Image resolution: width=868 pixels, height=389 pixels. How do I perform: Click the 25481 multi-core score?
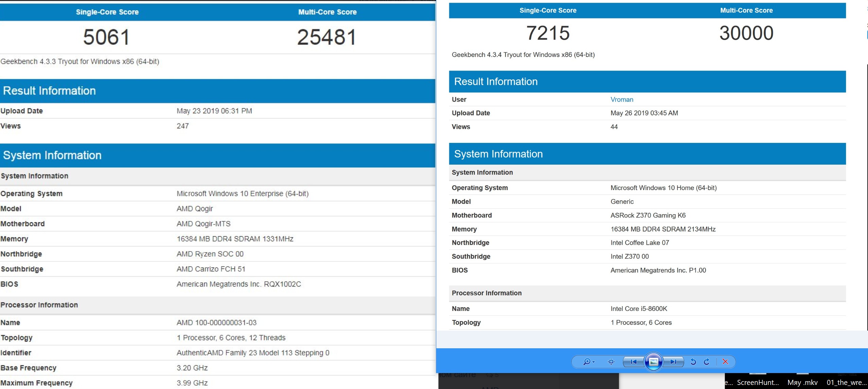[327, 37]
